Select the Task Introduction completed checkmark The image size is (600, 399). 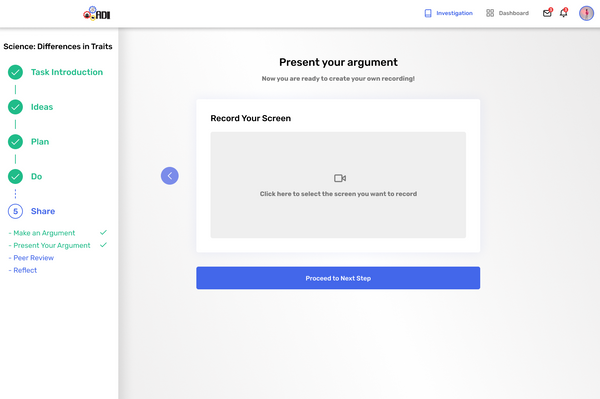[15, 72]
